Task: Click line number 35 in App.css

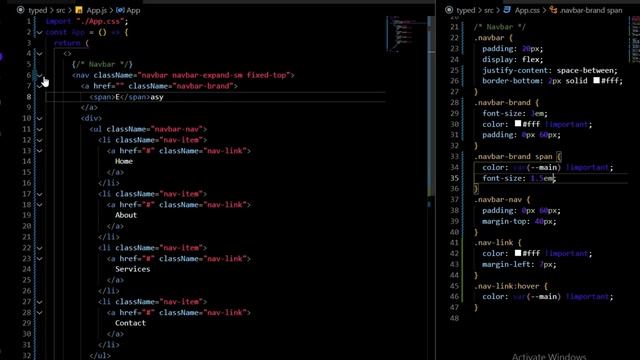Action: point(454,178)
